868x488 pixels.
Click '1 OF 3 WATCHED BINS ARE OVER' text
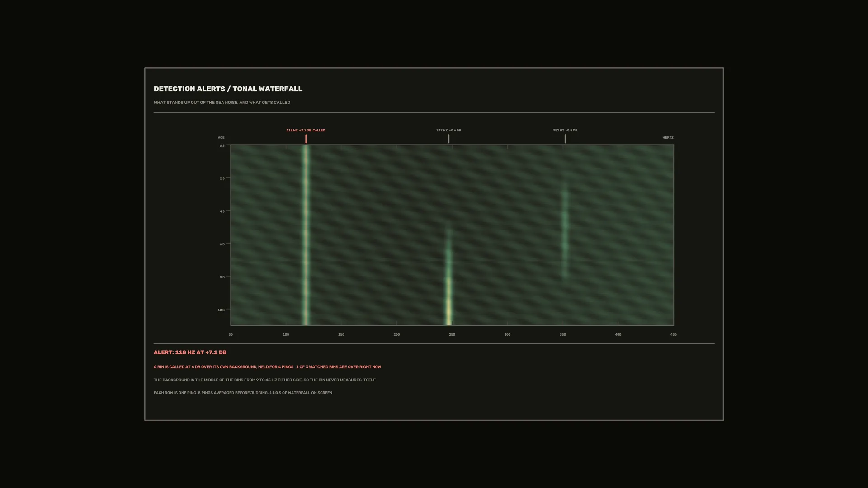(339, 367)
